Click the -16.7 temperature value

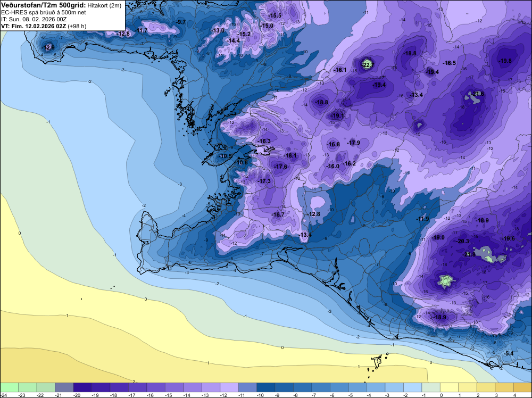pyautogui.click(x=278, y=215)
